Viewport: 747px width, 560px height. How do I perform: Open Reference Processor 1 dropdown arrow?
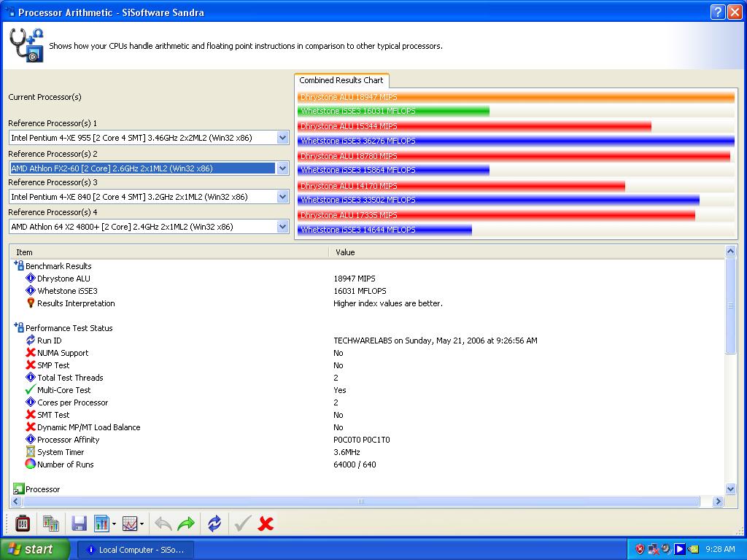[282, 138]
